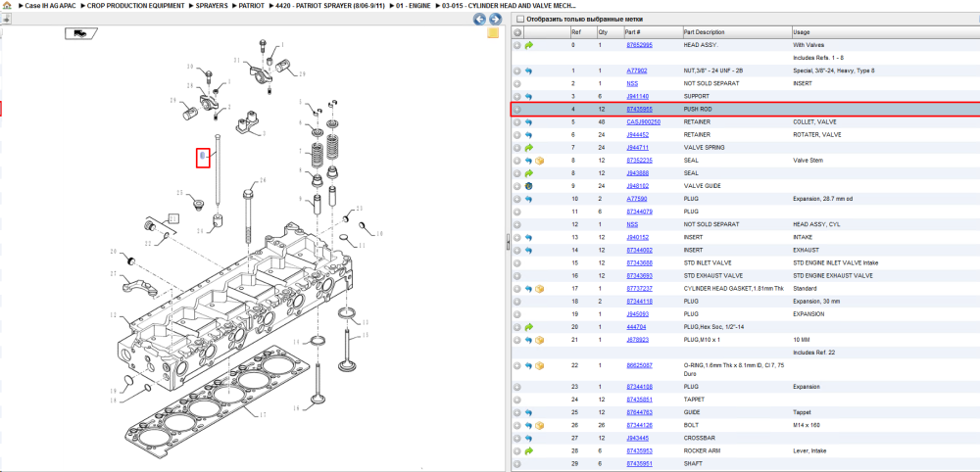Click blue arrow icon on SUPPORT row
980x472 pixels.
click(529, 96)
